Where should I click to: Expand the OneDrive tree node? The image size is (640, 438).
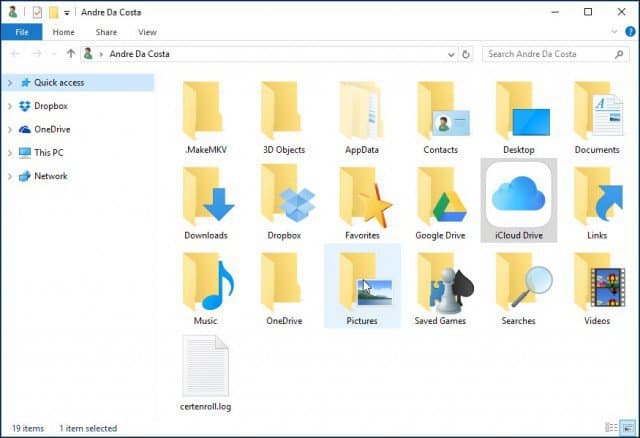[x=10, y=129]
